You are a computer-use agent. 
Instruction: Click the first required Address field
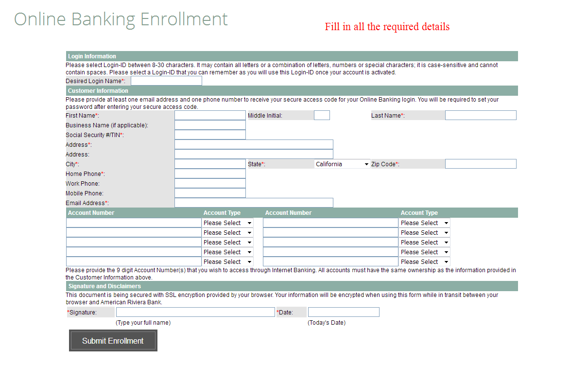tap(254, 144)
